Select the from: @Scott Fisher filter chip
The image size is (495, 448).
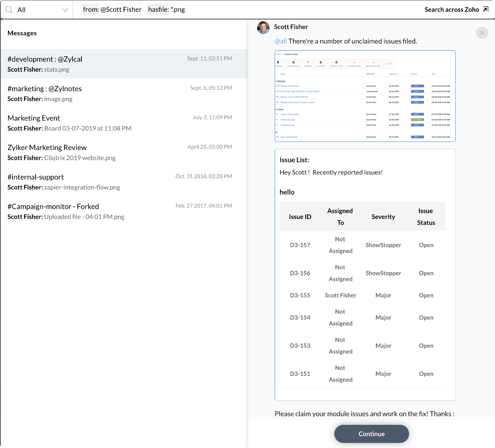pos(111,9)
